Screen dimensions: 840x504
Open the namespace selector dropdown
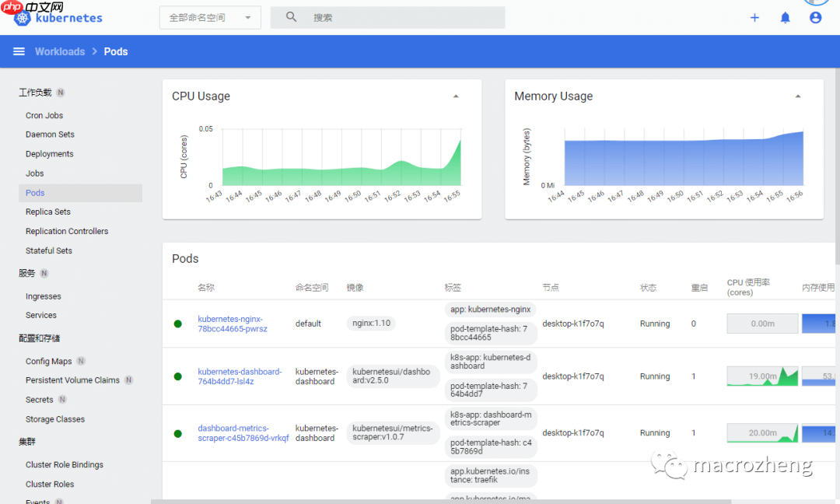click(x=210, y=17)
